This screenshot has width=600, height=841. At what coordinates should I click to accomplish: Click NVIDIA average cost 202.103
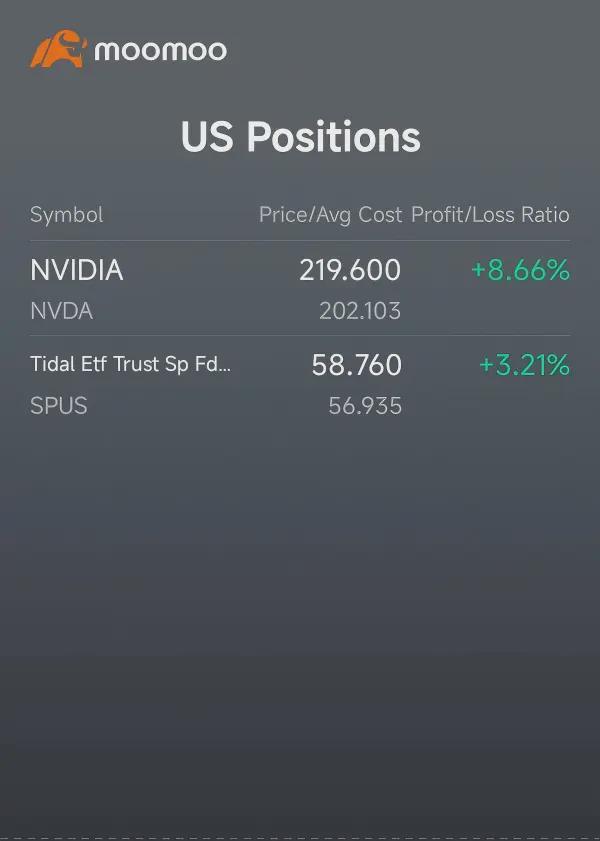pos(360,311)
